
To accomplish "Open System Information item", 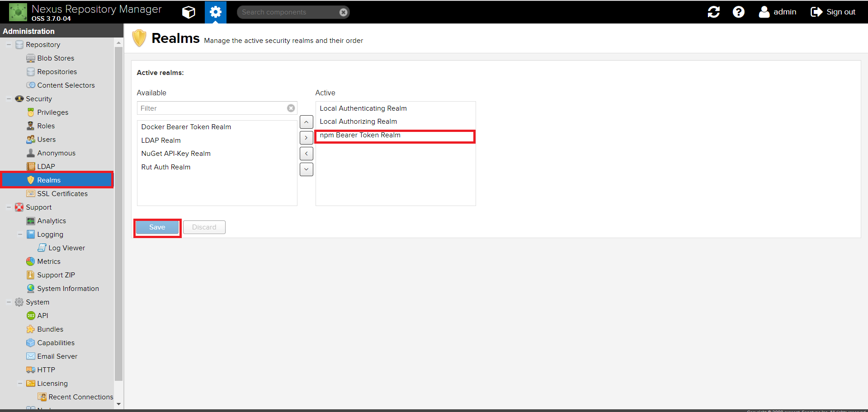I will point(68,289).
